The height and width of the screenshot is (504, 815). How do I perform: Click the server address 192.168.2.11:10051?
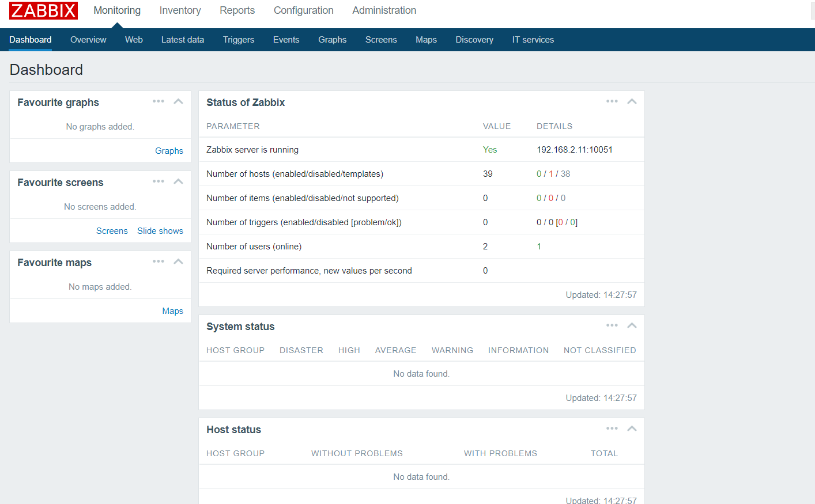click(575, 150)
